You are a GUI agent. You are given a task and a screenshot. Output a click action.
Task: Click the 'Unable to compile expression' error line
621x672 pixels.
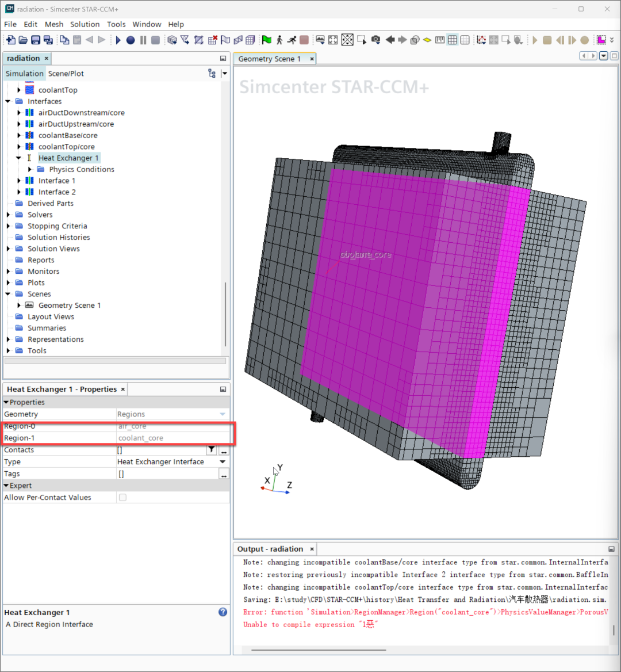click(x=310, y=624)
